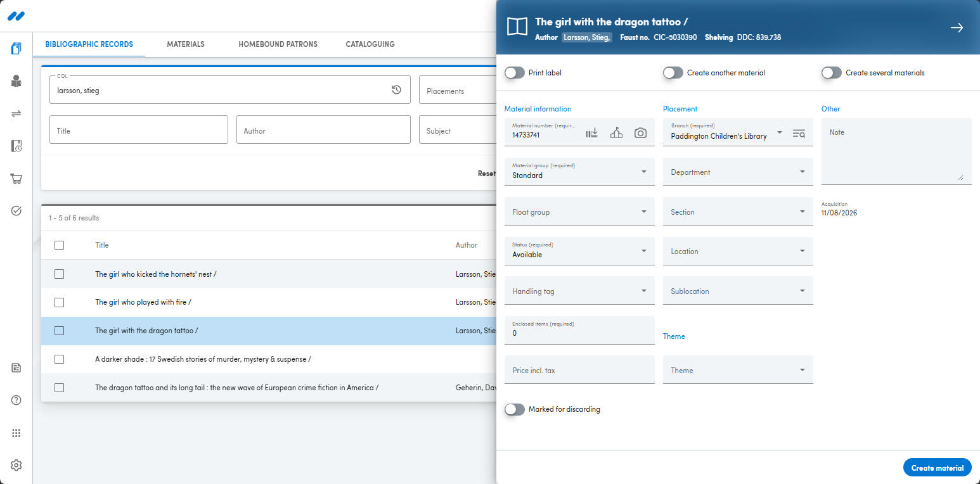
Task: Click in the Author search field
Action: [323, 130]
